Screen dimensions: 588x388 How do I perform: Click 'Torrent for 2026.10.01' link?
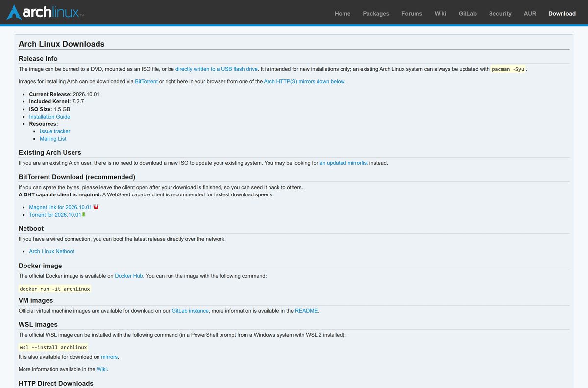click(x=55, y=215)
